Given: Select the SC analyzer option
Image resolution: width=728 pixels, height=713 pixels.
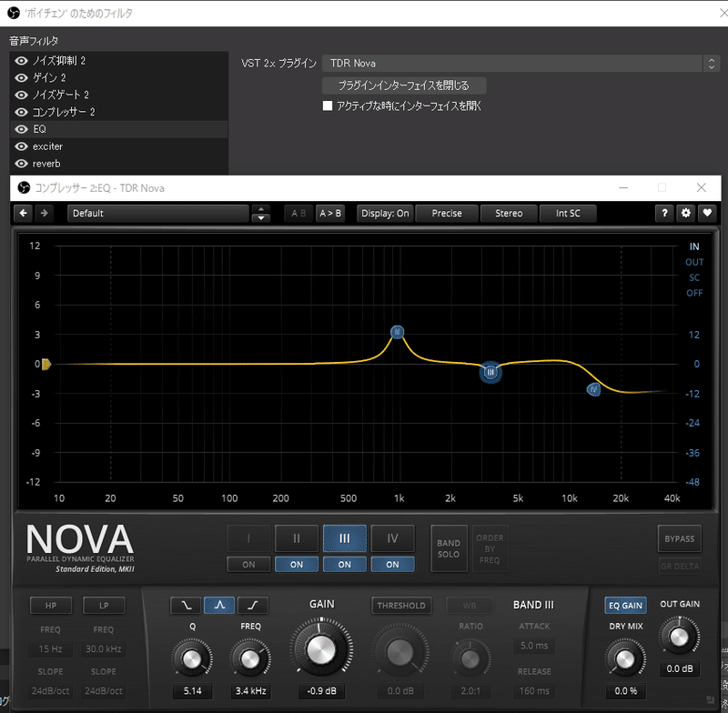Looking at the screenshot, I should pyautogui.click(x=694, y=278).
